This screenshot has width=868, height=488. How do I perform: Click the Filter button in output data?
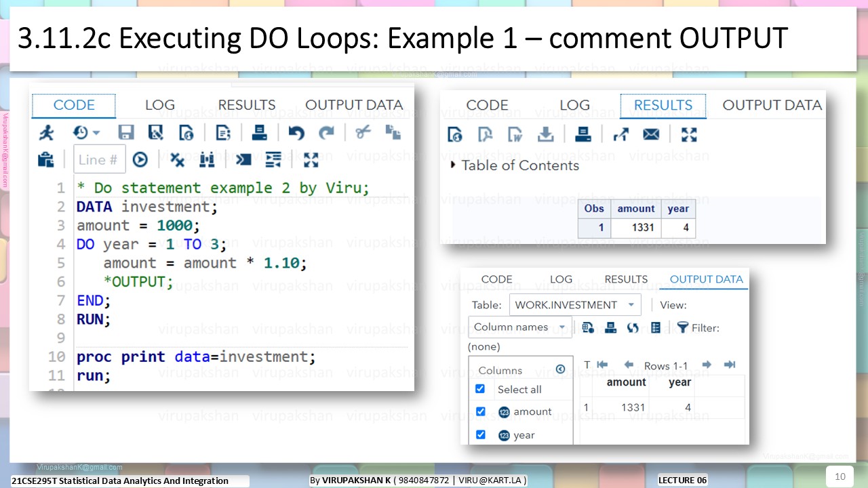click(698, 327)
